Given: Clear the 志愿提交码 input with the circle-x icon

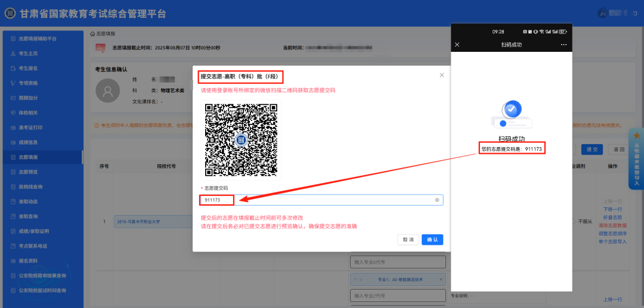Looking at the screenshot, I should point(437,200).
